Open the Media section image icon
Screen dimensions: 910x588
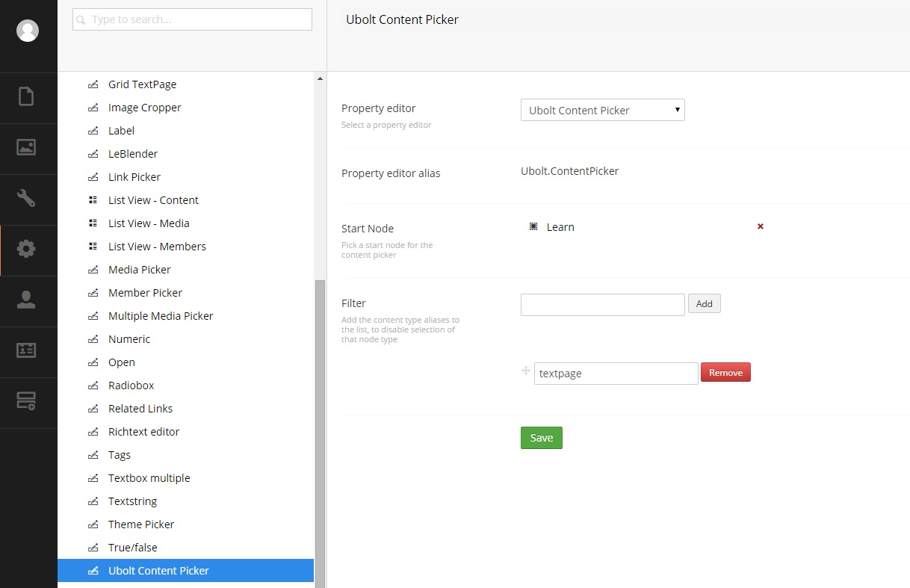pos(26,147)
